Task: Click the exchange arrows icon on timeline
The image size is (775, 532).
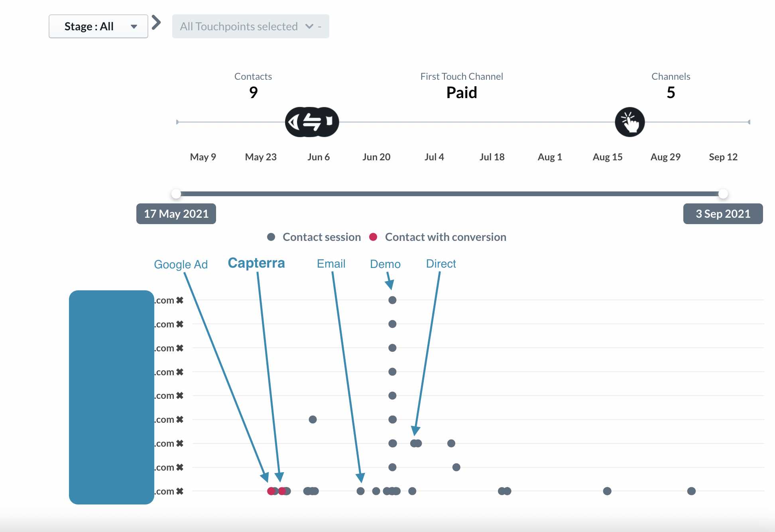Action: (x=312, y=122)
